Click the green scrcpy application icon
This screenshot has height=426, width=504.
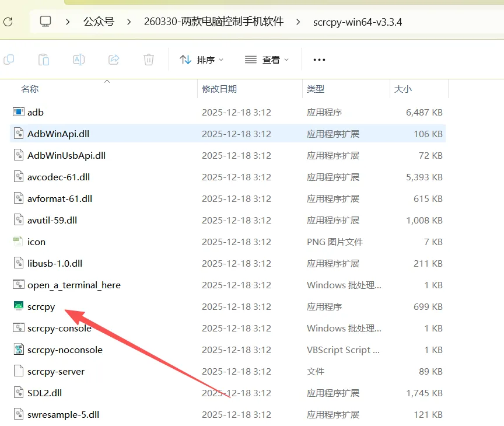[x=19, y=306]
